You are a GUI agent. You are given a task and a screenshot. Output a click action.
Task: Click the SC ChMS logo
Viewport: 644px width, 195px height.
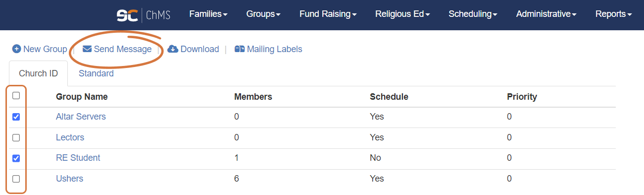(x=144, y=15)
